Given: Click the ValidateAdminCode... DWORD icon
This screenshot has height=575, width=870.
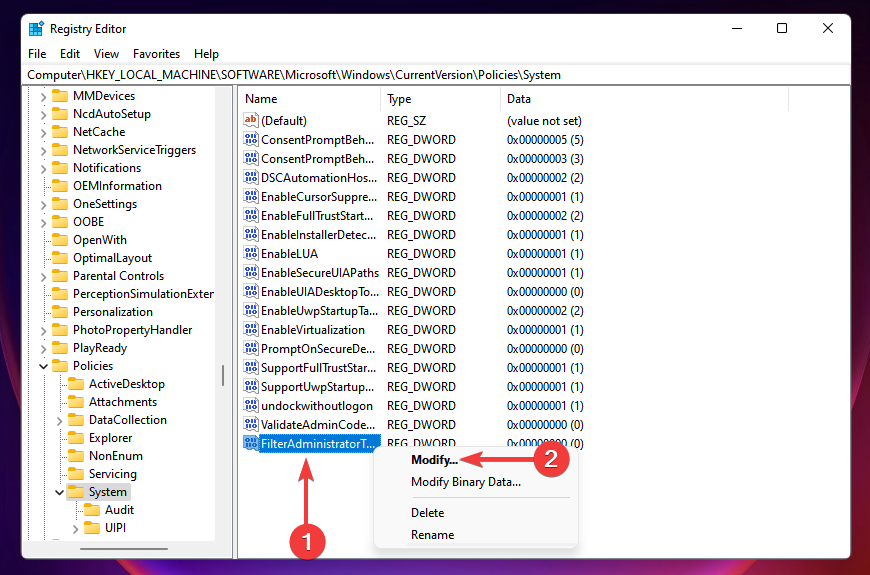Looking at the screenshot, I should pos(251,424).
